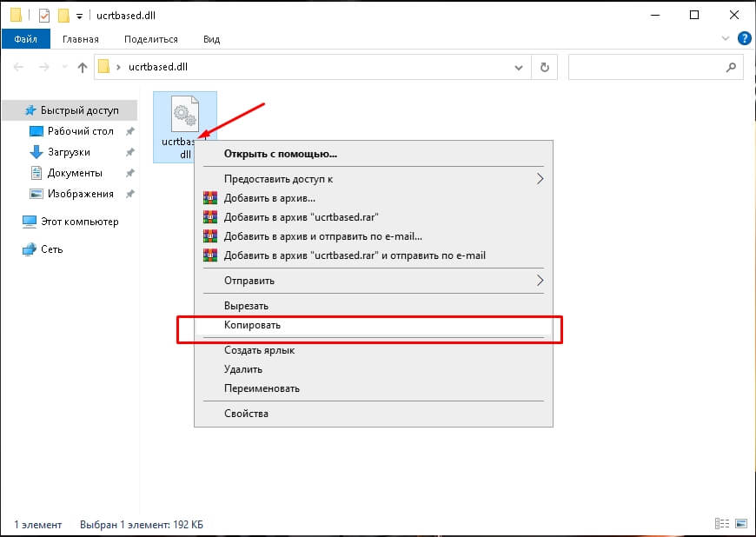Click the Up one level arrow icon
756x537 pixels.
[x=83, y=68]
